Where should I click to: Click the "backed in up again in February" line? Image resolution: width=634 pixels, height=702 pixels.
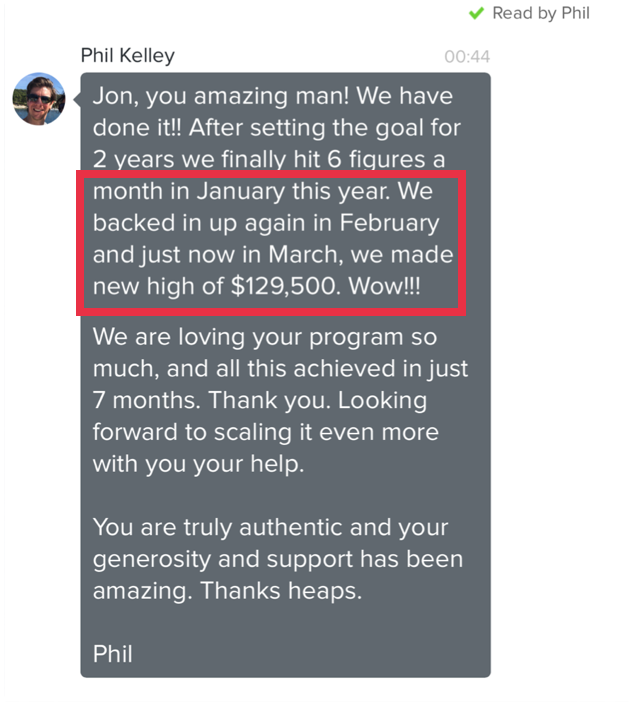[x=266, y=223]
